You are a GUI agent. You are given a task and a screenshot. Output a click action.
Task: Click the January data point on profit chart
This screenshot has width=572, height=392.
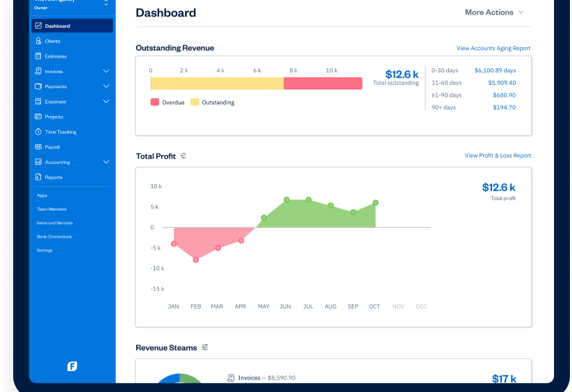pyautogui.click(x=174, y=243)
